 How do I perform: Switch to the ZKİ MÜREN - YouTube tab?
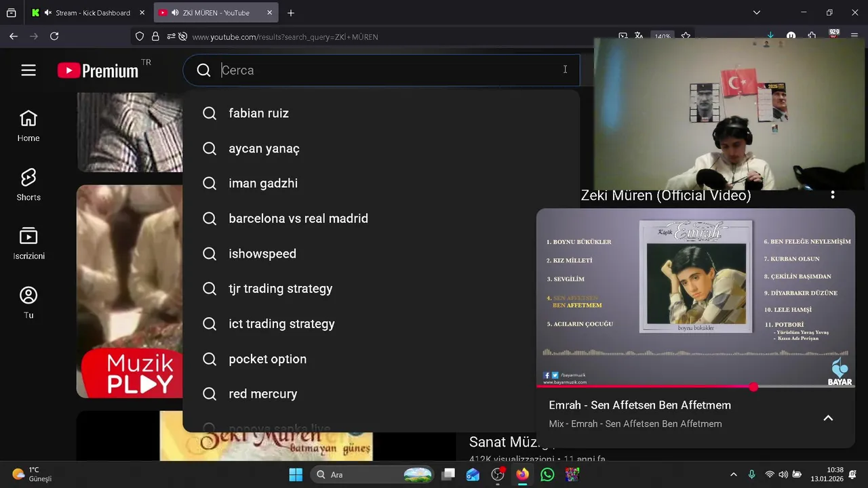216,13
